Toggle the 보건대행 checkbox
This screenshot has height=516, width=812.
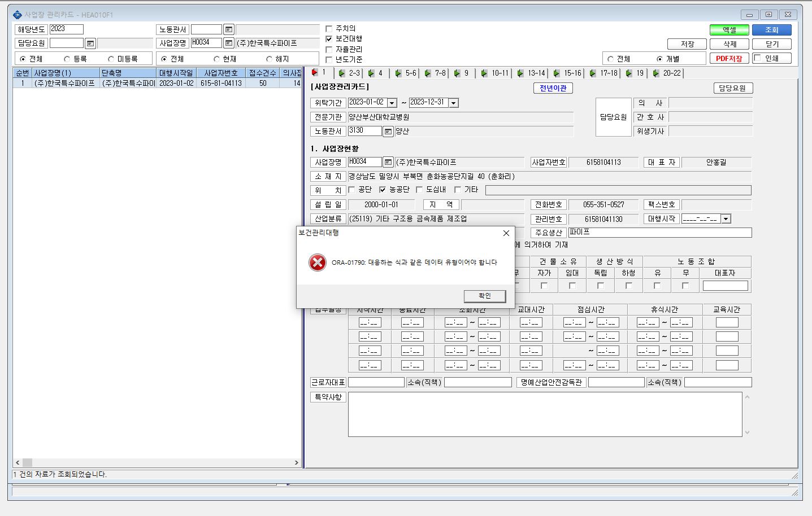coord(329,39)
